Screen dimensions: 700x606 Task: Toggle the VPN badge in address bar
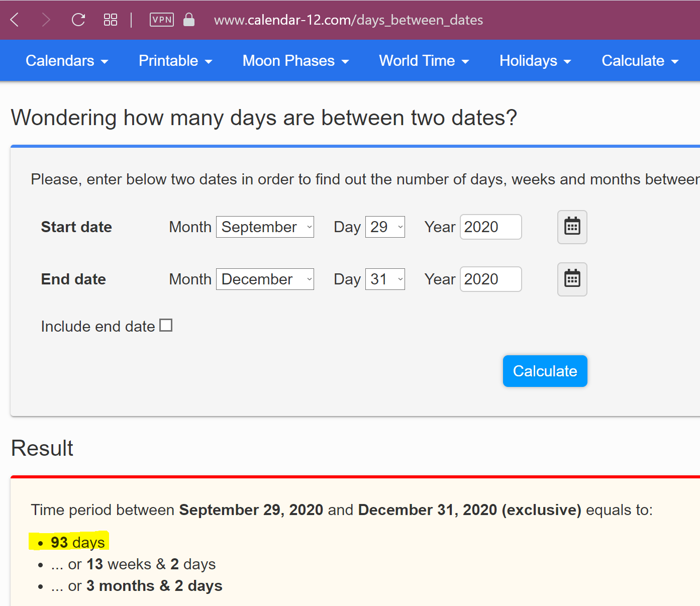pos(162,20)
